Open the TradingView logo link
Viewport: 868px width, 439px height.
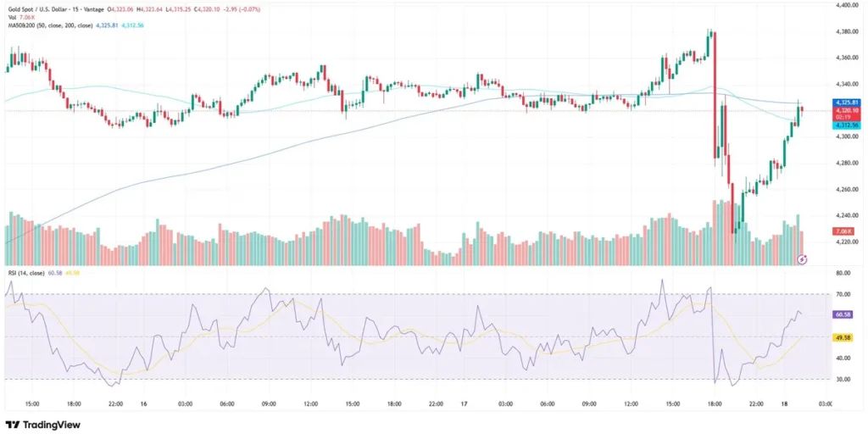43,425
